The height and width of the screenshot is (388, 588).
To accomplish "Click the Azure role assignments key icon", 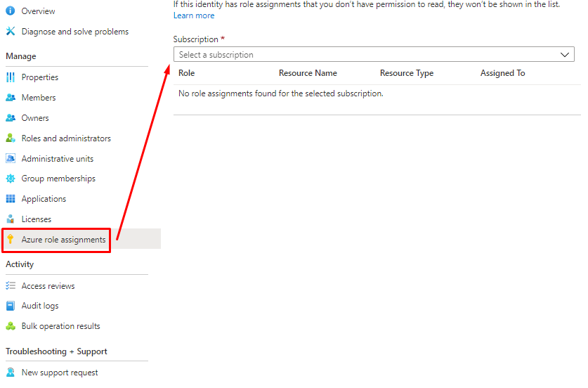I will coord(11,240).
